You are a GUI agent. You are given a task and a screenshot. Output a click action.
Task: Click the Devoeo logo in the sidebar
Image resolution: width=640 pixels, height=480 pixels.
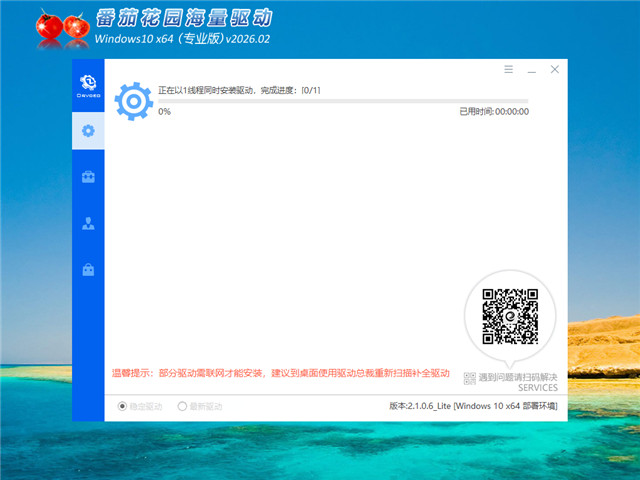[88, 84]
